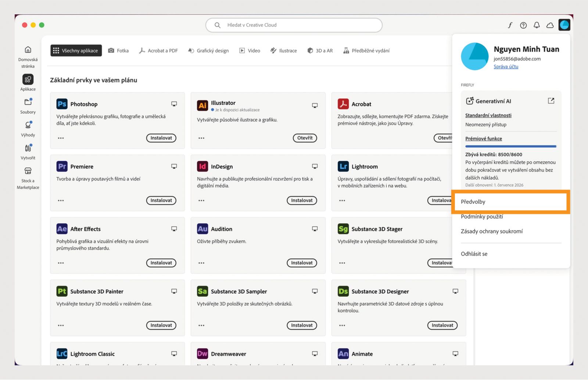Image resolution: width=588 pixels, height=380 pixels.
Task: Check cloud sync status icon
Action: tap(550, 25)
